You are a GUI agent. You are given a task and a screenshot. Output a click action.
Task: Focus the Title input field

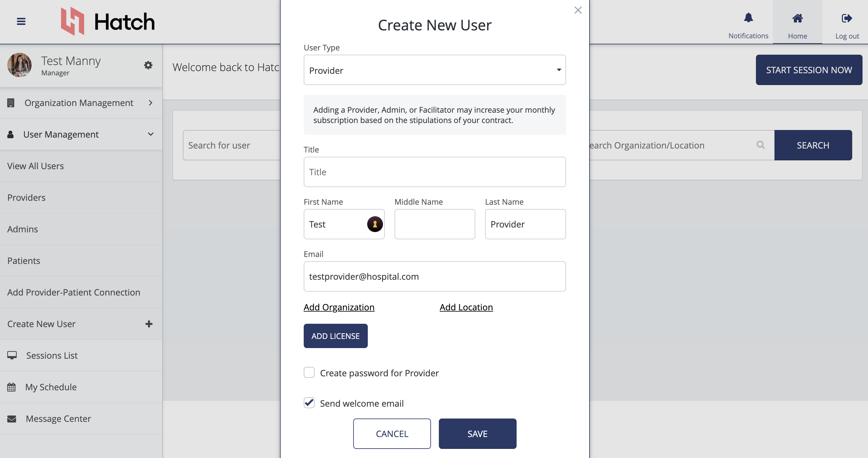point(434,172)
